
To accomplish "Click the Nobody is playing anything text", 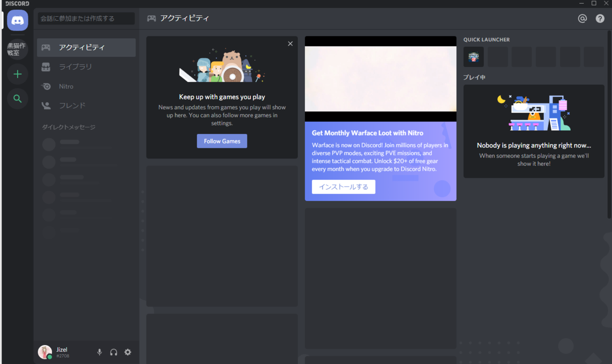I will pos(534,145).
